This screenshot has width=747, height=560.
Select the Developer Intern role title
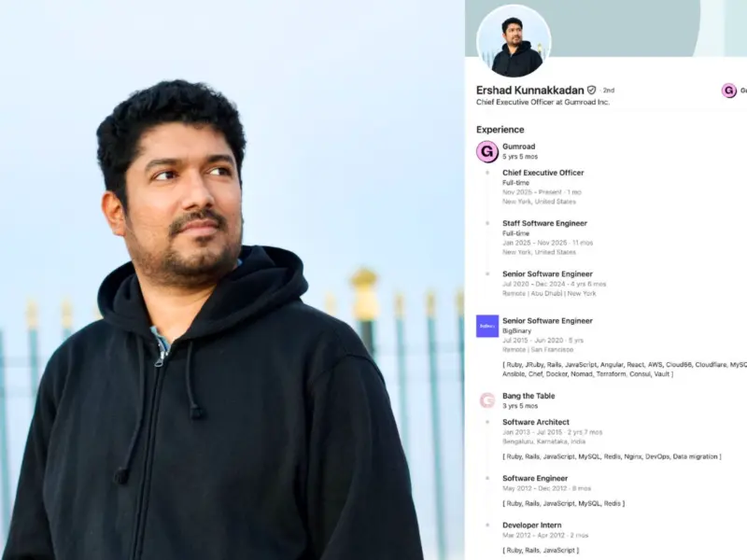click(531, 525)
